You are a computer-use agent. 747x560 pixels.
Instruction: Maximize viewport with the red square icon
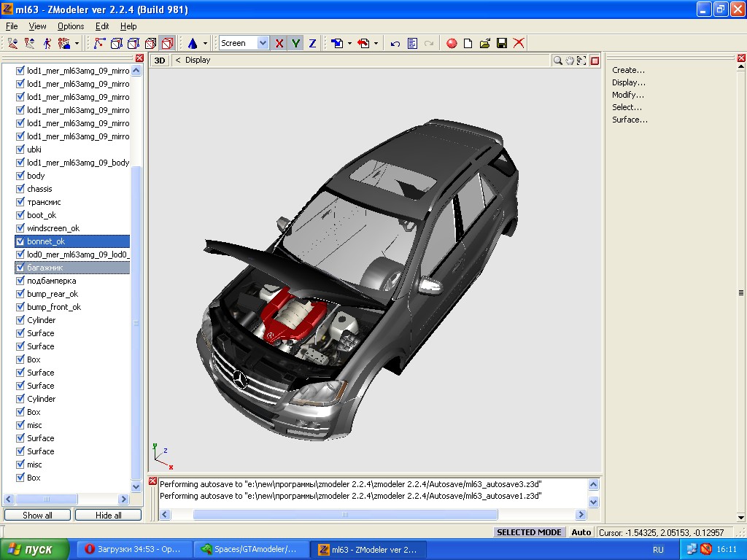click(x=595, y=61)
